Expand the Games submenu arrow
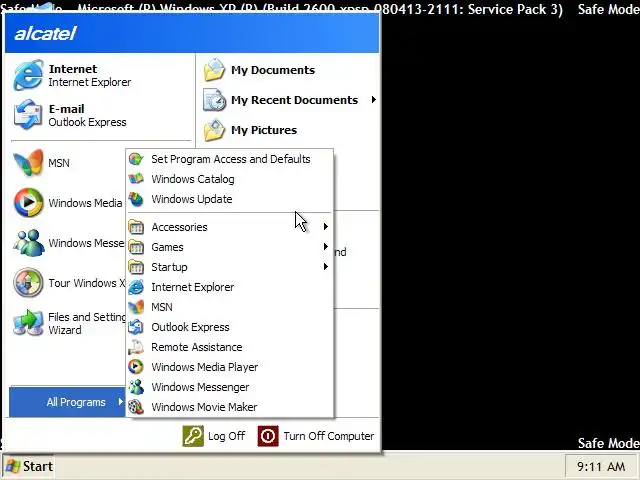The image size is (640, 480). 326,247
